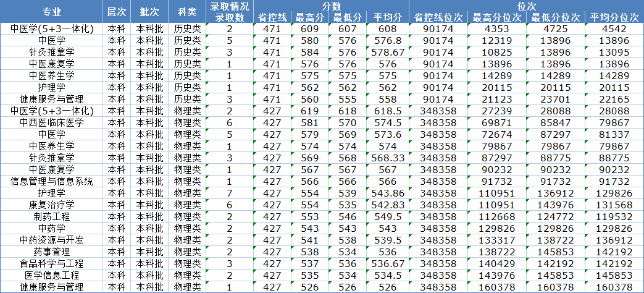Image resolution: width=644 pixels, height=293 pixels.
Task: Select the 最高分位次 header cell
Action: click(x=497, y=17)
